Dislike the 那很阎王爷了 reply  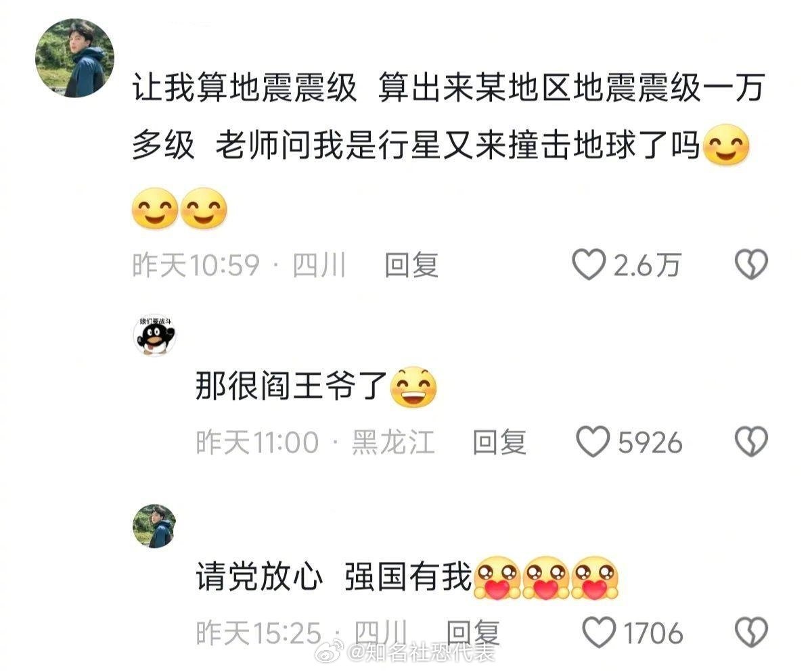751,442
